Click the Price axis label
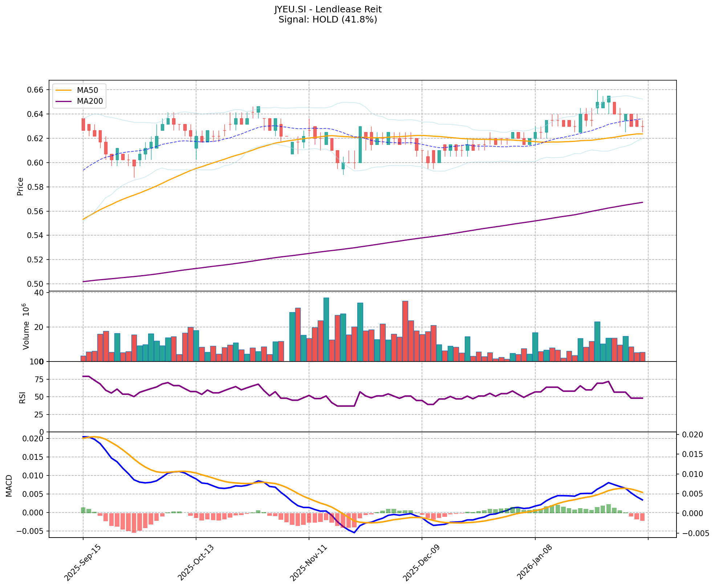Viewport: 715px width, 588px height. (20, 187)
